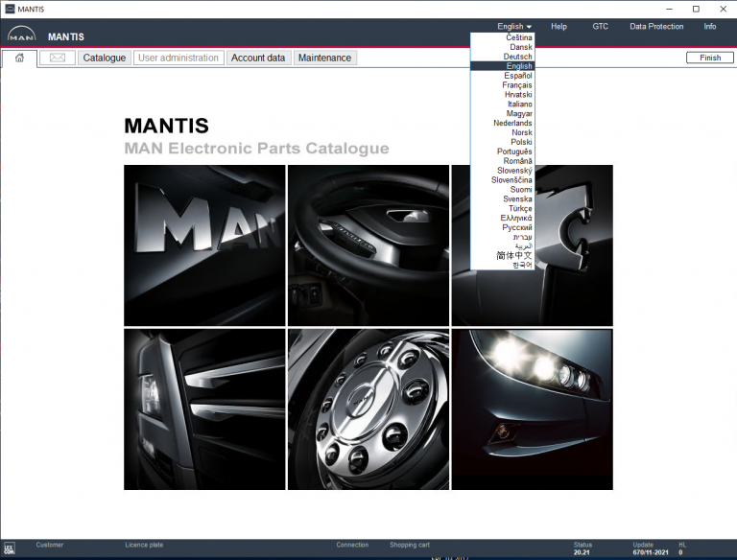737x560 pixels.
Task: Choose Deutsch in the language list
Action: 503,57
